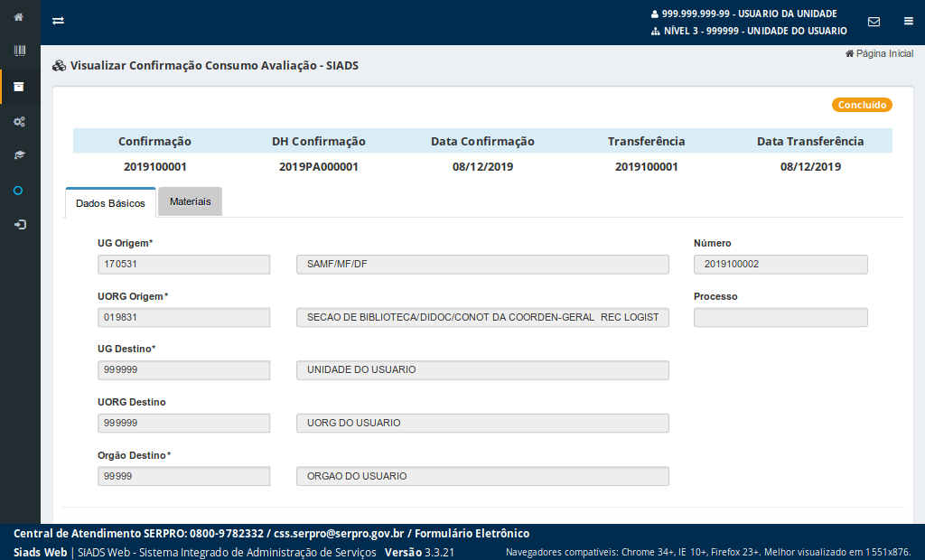Viewport: 925px width, 560px height.
Task: Click the css.serpro@serpro.gov.br email
Action: 339,534
